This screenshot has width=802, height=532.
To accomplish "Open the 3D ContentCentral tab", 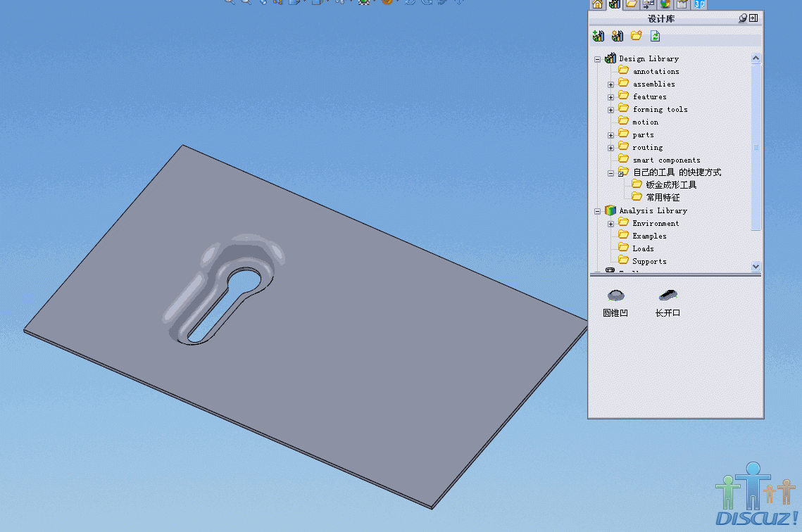I will point(699,5).
